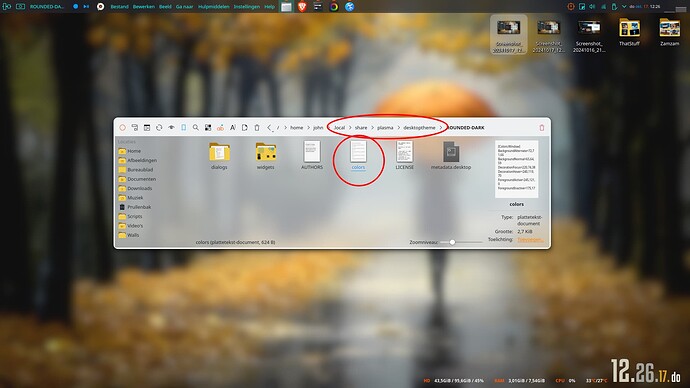Click the trash bin icon in toolbar
Viewport: 690px width, 388px height.
tap(257, 128)
